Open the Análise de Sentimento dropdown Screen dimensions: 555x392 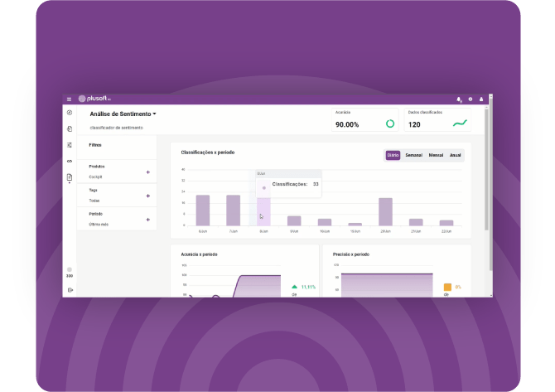(x=123, y=114)
